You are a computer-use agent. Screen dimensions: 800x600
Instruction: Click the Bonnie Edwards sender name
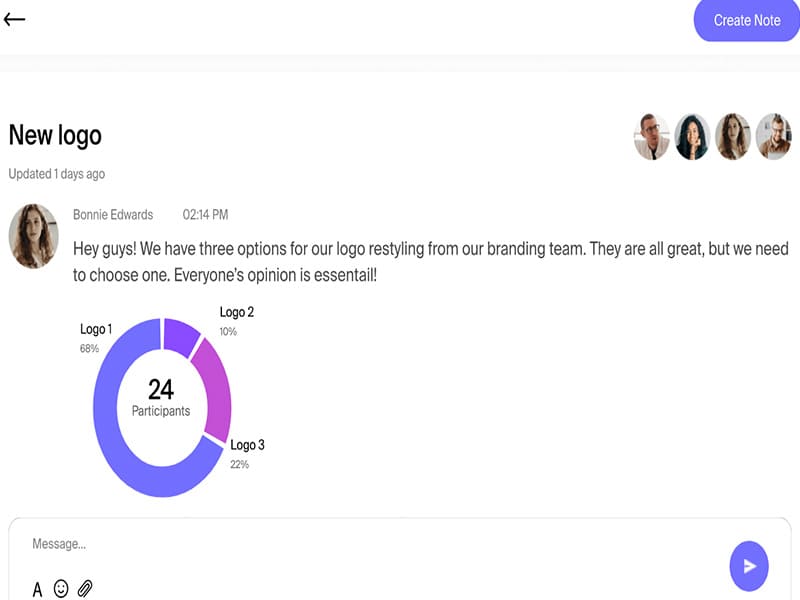point(113,215)
